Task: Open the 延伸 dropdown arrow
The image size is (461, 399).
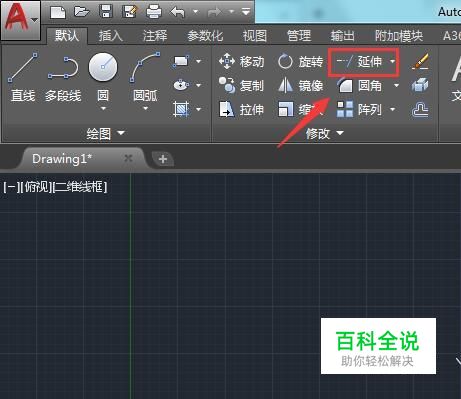Action: (x=393, y=61)
